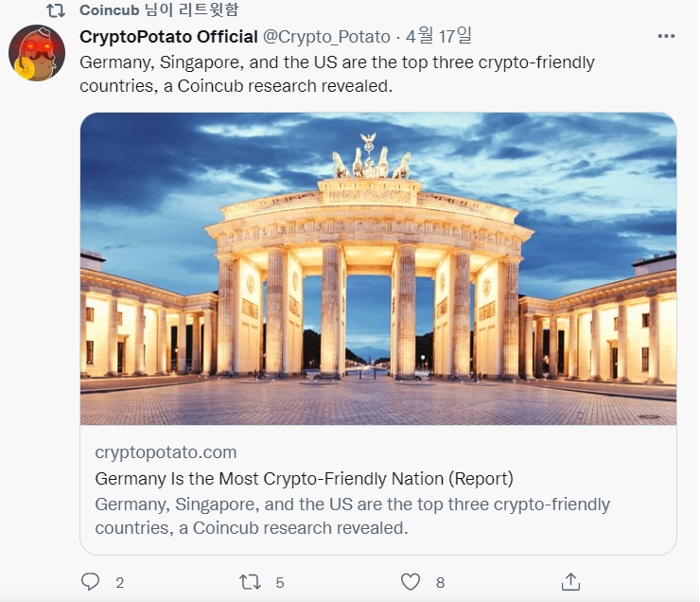Retweet this CryptoPotato post
700x602 pixels.
250,581
